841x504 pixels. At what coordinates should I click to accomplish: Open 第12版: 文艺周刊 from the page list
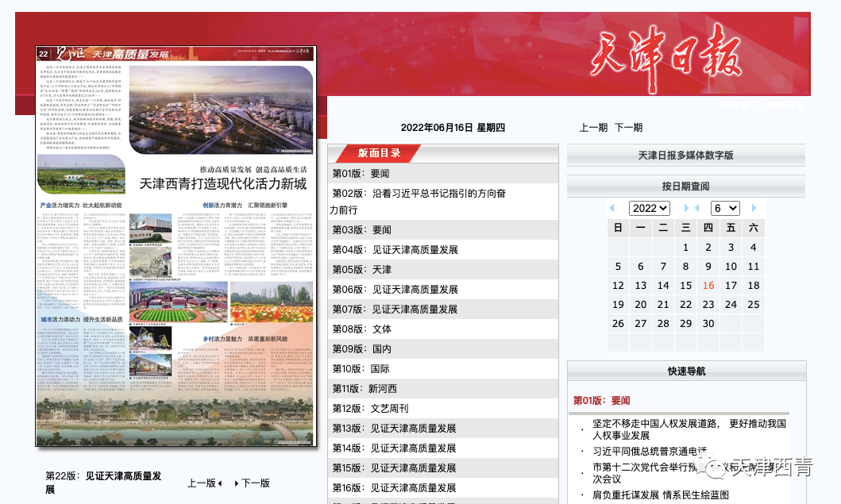(x=369, y=408)
